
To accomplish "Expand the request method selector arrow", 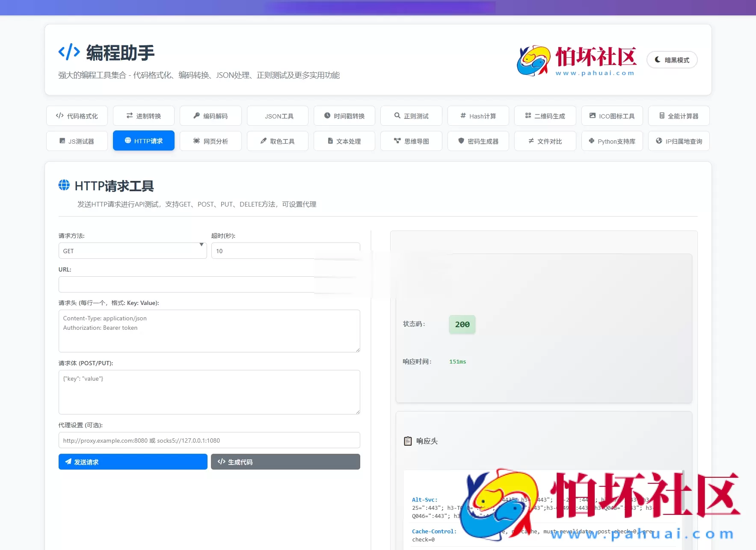I will click(x=201, y=246).
